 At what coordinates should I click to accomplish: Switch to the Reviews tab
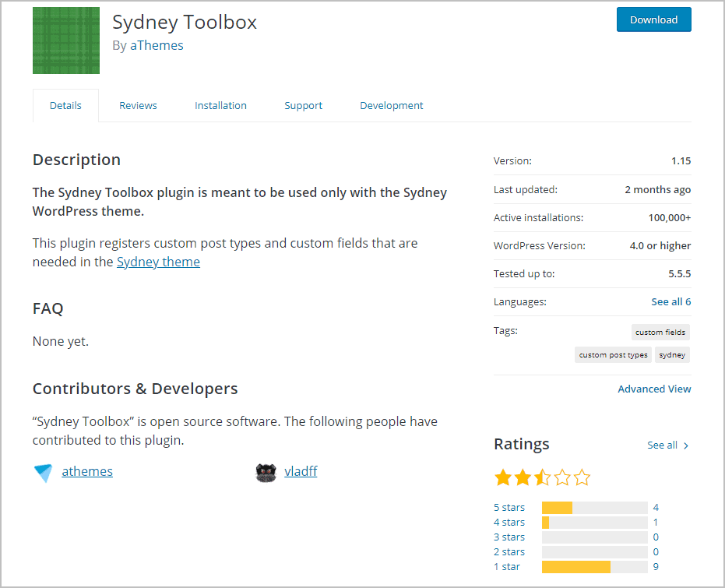139,105
